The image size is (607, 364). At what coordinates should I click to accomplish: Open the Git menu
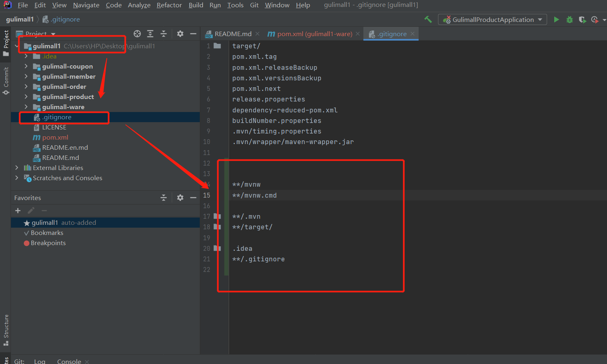(254, 5)
